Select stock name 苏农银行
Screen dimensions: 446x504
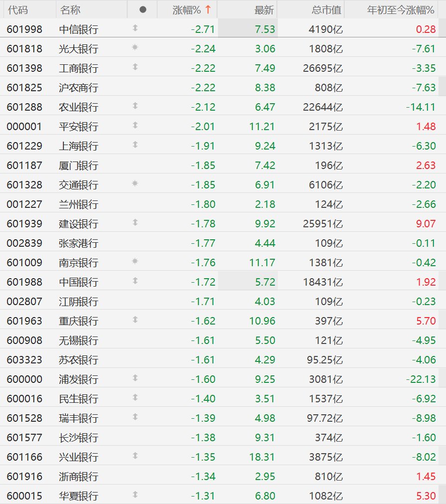[x=78, y=359]
